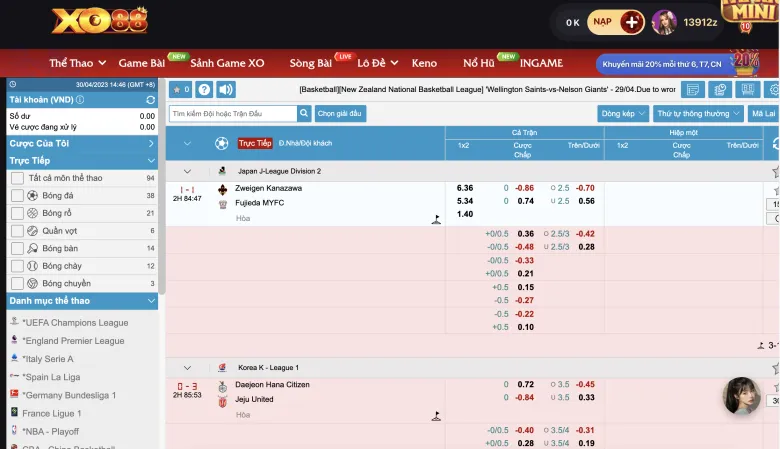Click the search magnifier icon
This screenshot has width=780, height=449.
coord(304,113)
